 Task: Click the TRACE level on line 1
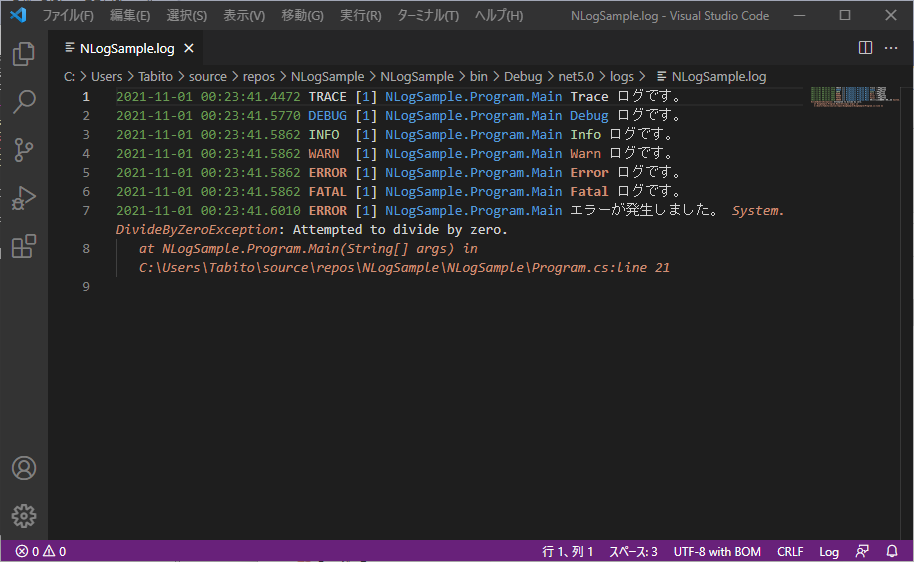[x=328, y=97]
